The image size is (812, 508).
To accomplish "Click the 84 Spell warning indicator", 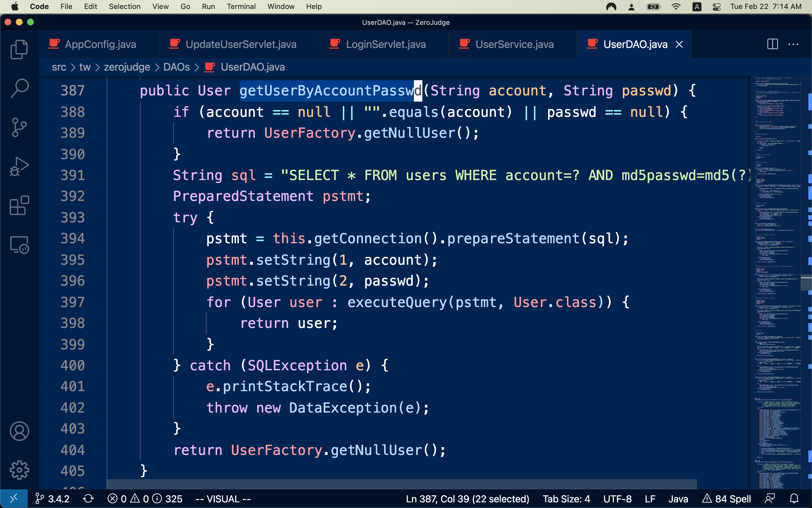I will pyautogui.click(x=727, y=499).
